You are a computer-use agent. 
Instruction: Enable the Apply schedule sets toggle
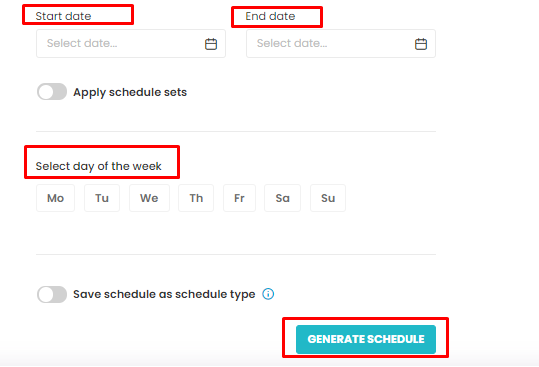[x=52, y=92]
